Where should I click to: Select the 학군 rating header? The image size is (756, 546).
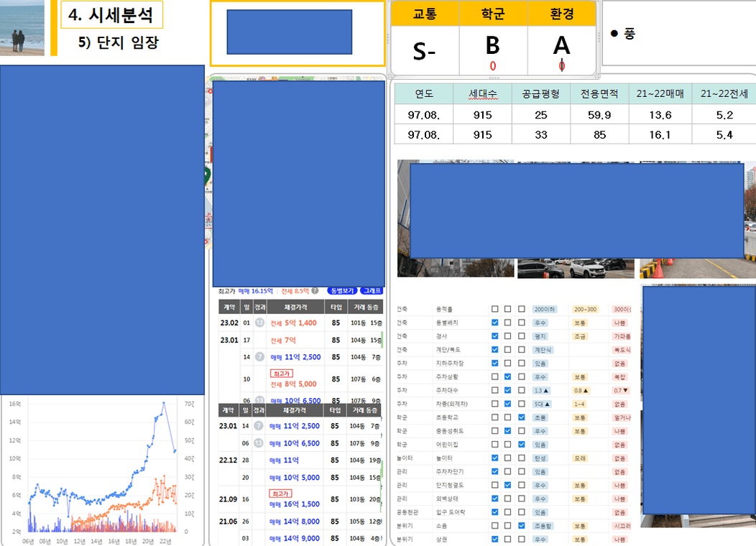click(493, 14)
